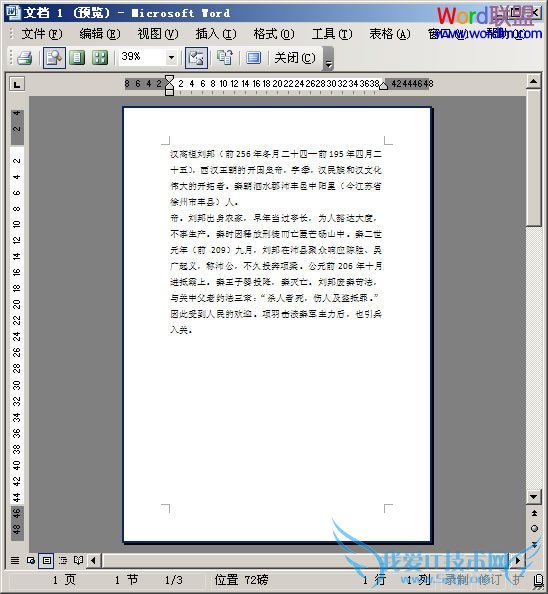Click the vertical scrollbar down arrow
This screenshot has height=594, width=548.
[x=533, y=497]
